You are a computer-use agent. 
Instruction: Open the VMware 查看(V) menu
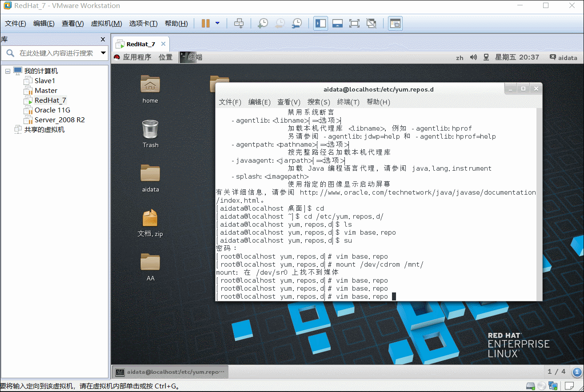(73, 24)
